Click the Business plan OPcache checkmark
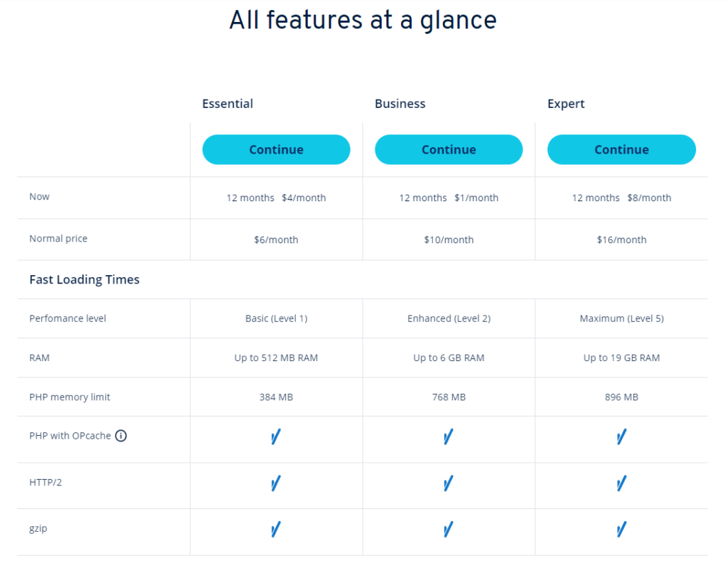 [449, 436]
